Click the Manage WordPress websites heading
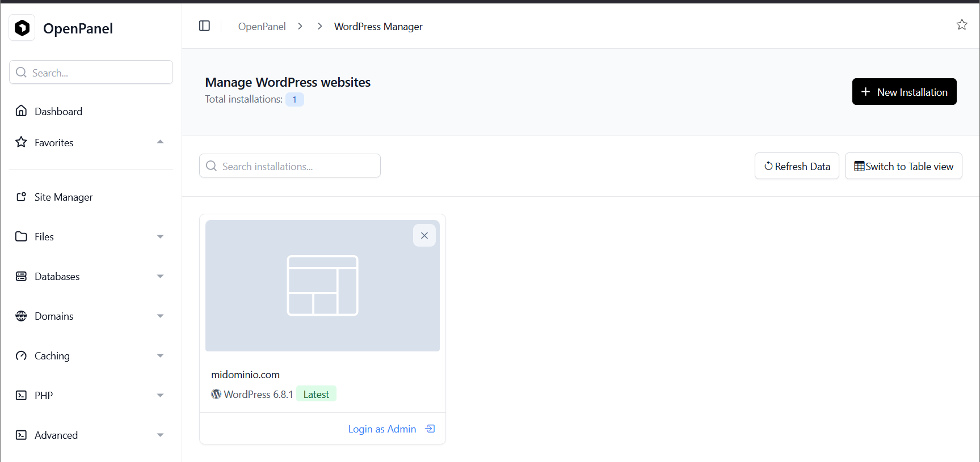 pos(288,82)
